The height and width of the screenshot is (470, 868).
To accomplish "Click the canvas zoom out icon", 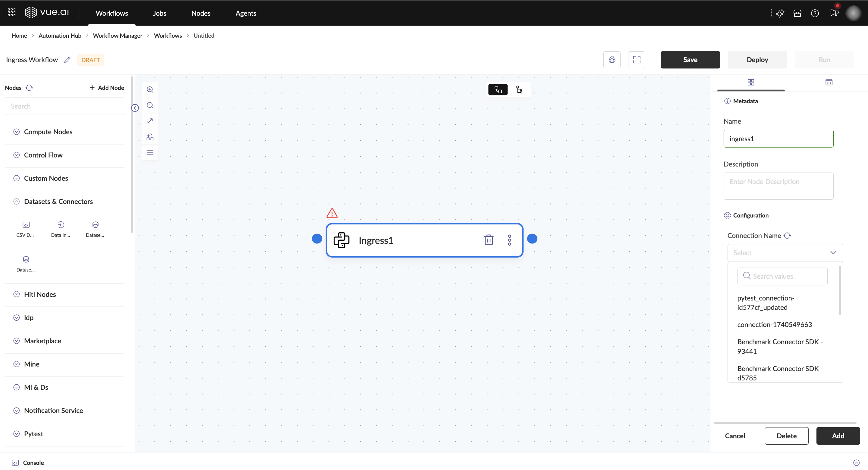I will 150,105.
